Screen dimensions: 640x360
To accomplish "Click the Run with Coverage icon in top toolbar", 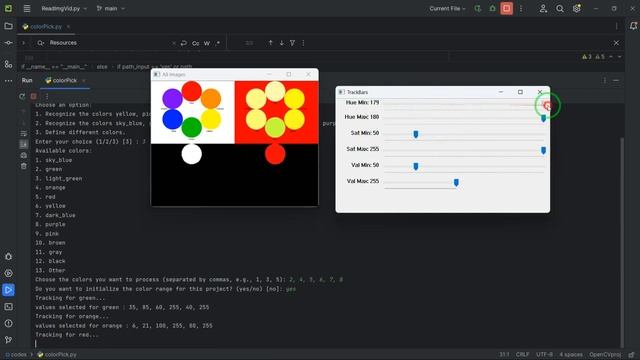I will point(478,8).
